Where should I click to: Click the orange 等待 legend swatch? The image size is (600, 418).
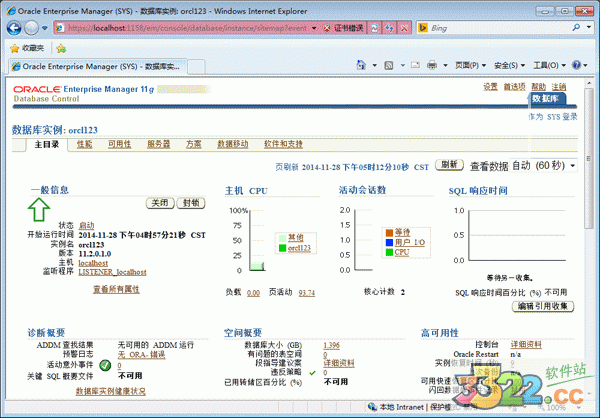coord(389,232)
